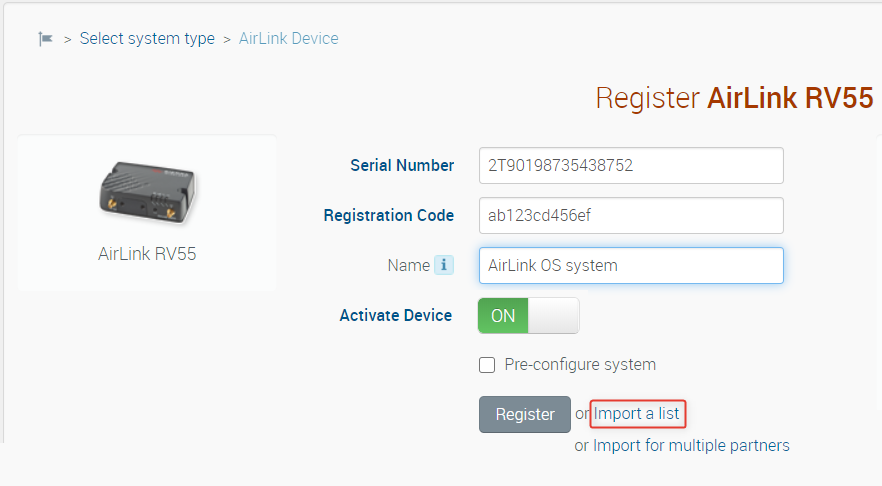Click the AirLink RV55 caption under image
The image size is (882, 486).
pyautogui.click(x=147, y=254)
